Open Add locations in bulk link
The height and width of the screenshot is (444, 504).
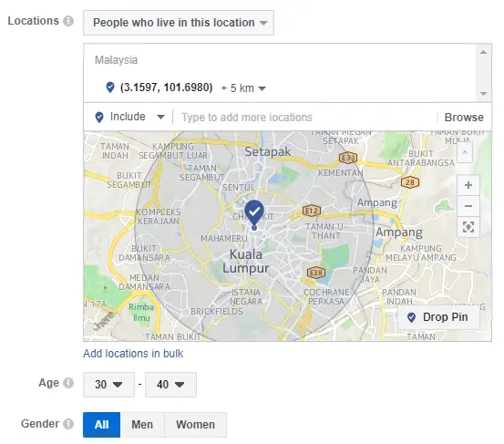133,354
